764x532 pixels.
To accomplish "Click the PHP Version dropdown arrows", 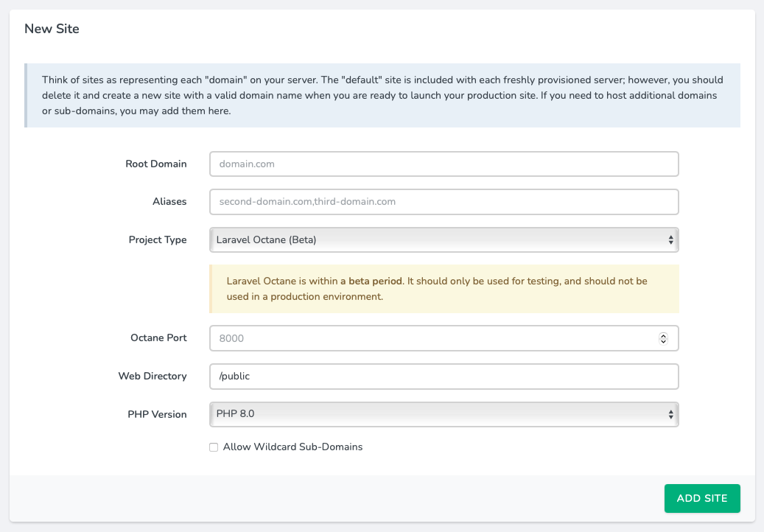I will click(670, 415).
